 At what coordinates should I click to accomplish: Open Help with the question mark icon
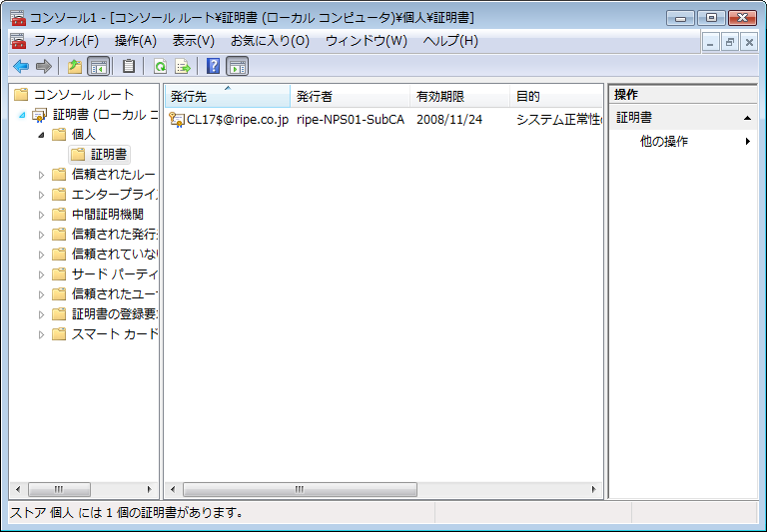[x=214, y=66]
